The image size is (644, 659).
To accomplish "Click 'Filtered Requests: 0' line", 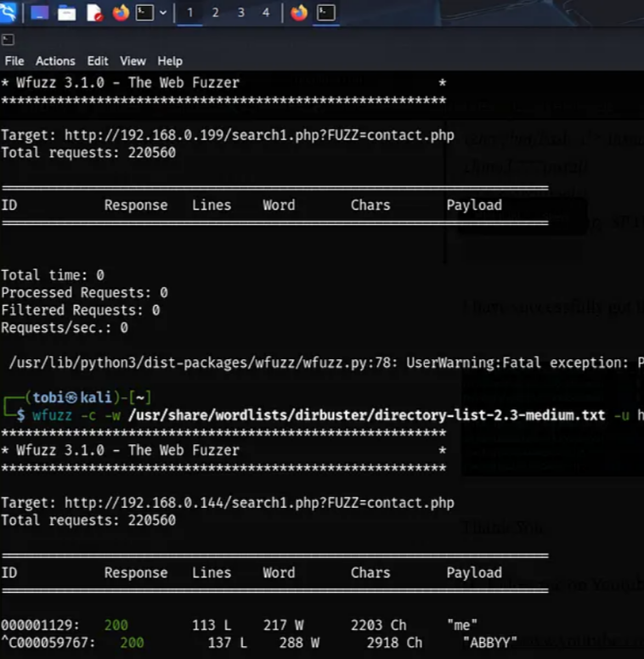I will click(81, 311).
